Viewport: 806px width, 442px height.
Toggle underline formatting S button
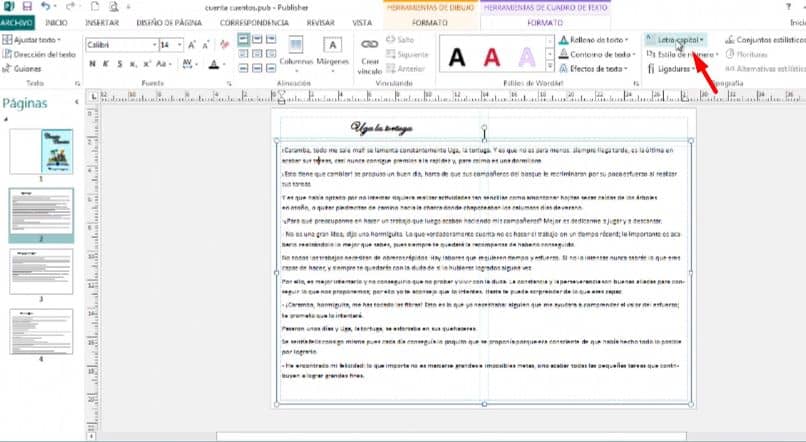[x=118, y=64]
